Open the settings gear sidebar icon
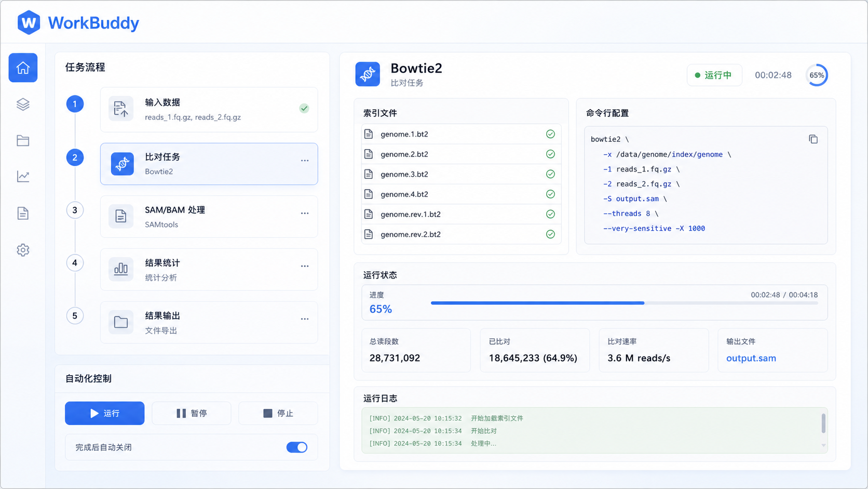The image size is (868, 489). click(x=23, y=250)
